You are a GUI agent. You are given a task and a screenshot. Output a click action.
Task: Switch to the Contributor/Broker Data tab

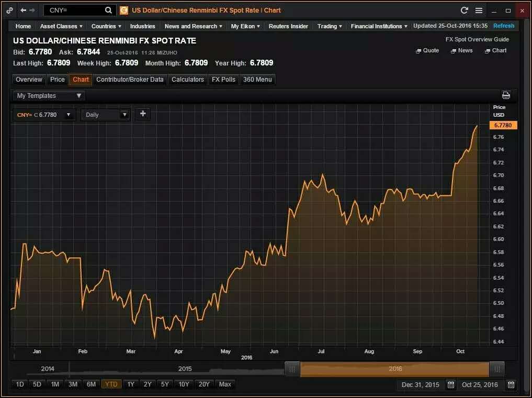pyautogui.click(x=130, y=80)
